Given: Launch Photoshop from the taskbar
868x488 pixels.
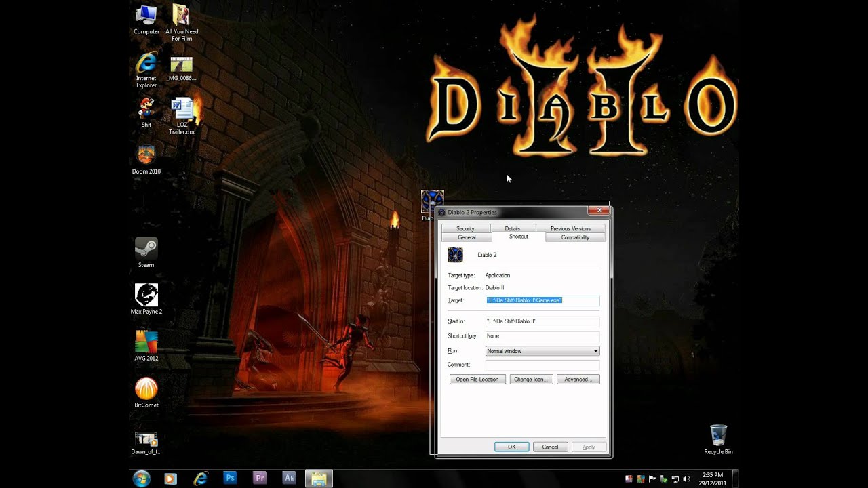Looking at the screenshot, I should click(230, 478).
